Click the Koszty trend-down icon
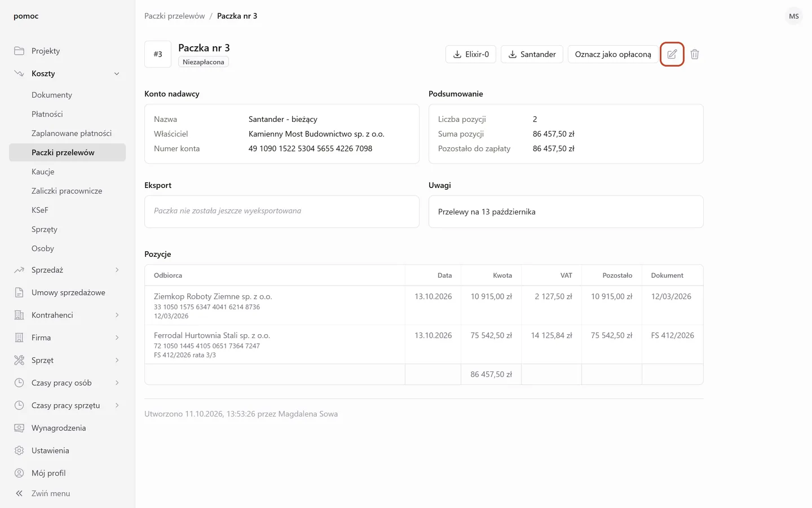This screenshot has width=812, height=508. pyautogui.click(x=19, y=73)
